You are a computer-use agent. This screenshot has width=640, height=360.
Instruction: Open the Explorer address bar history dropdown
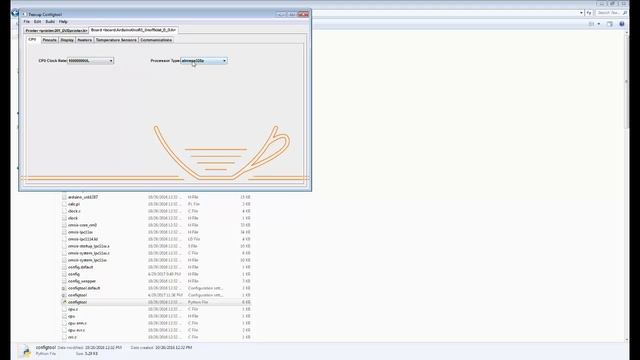[x=581, y=13]
